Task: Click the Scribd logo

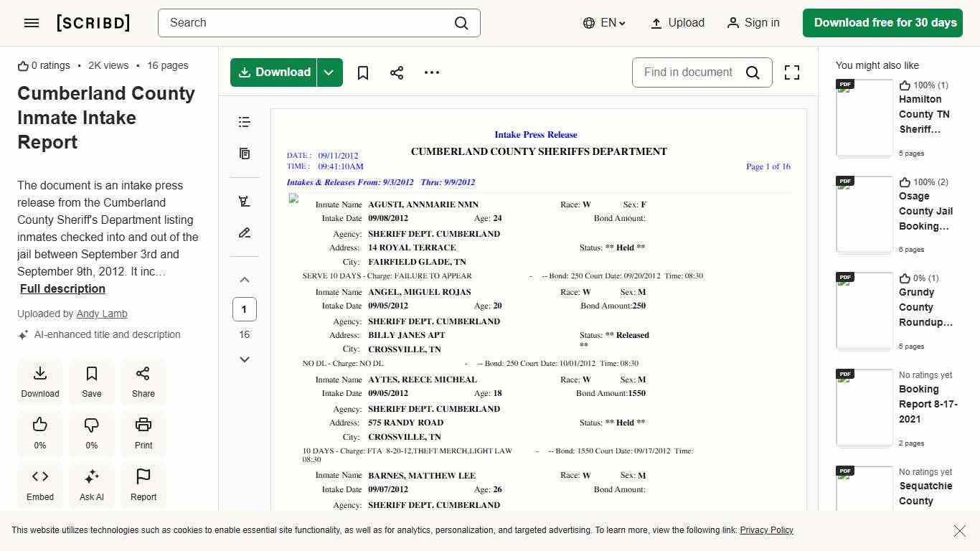Action: coord(93,22)
